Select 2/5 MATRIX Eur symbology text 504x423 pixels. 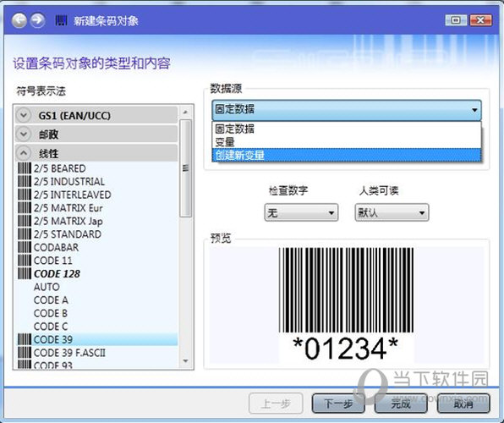coord(68,208)
